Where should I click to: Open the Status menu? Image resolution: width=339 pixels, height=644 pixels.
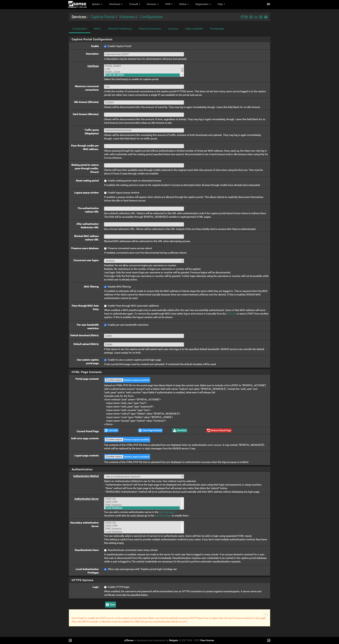coord(184,4)
